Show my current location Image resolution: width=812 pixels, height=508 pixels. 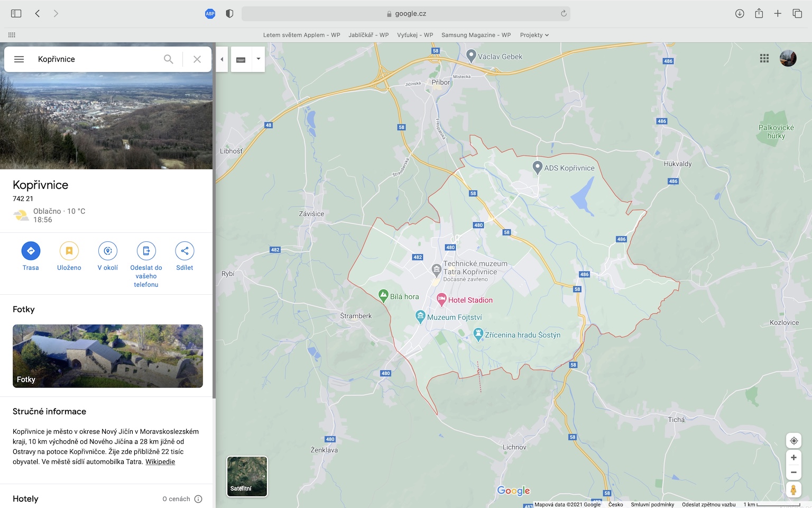(793, 441)
